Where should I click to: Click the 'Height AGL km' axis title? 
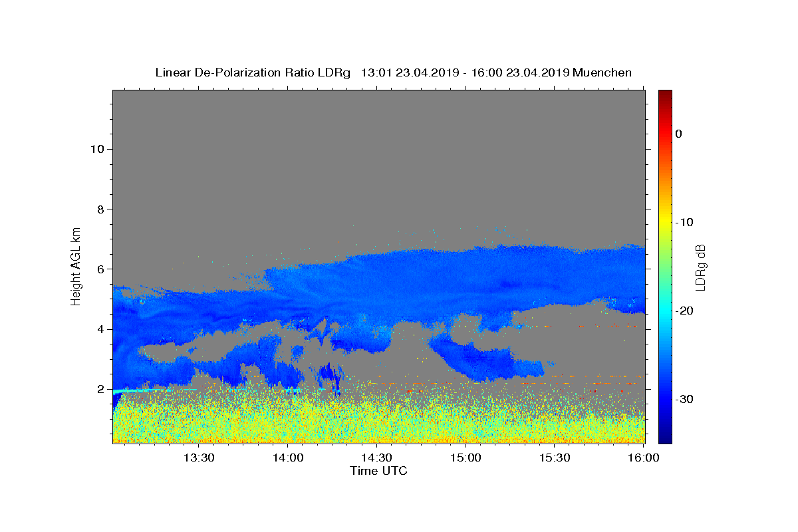click(x=76, y=266)
